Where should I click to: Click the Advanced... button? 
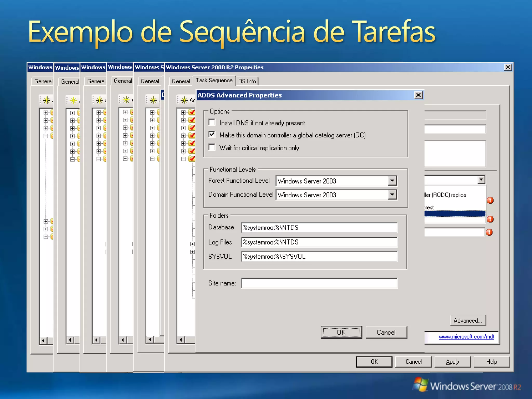click(468, 321)
